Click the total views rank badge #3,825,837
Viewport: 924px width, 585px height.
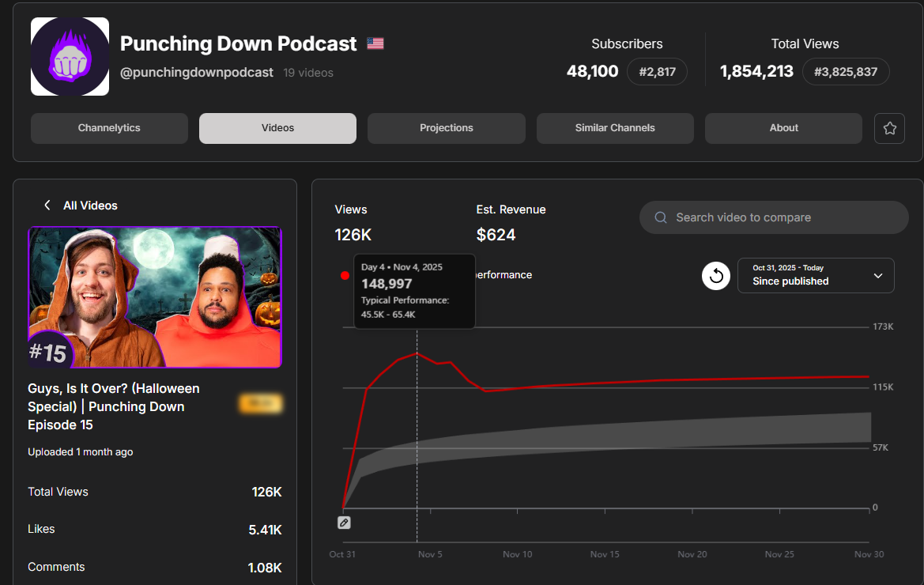(x=846, y=72)
